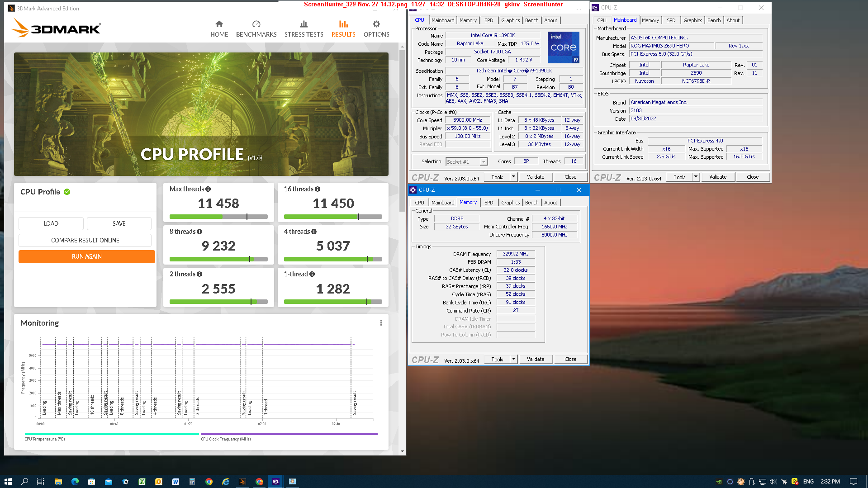Switch to the CPU-Z taskbar icon
The image size is (868, 488).
(276, 482)
